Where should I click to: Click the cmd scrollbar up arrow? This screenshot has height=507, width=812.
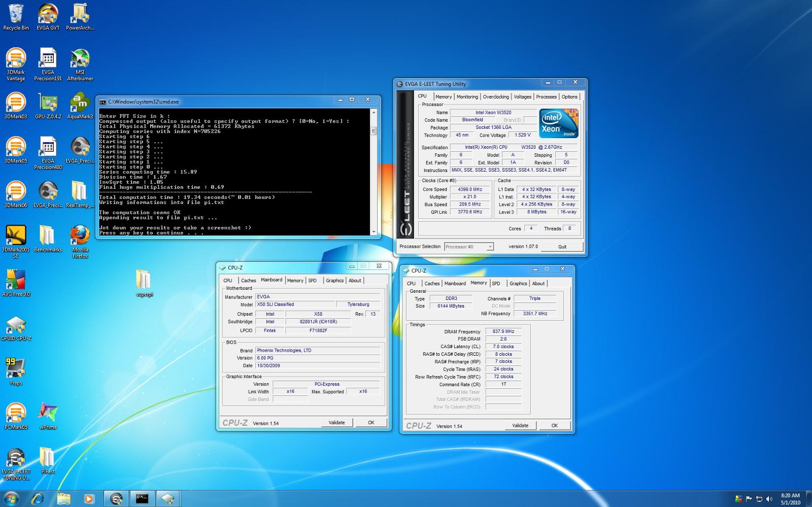(374, 112)
